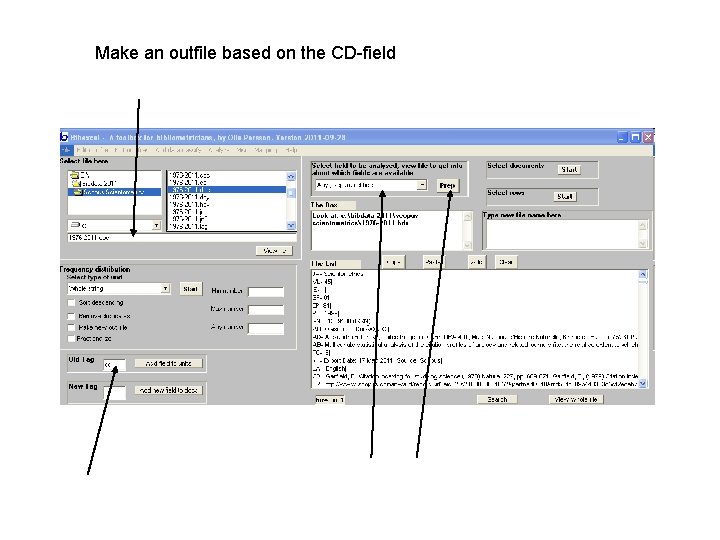Enable the Make new out-file checkbox

(71, 327)
